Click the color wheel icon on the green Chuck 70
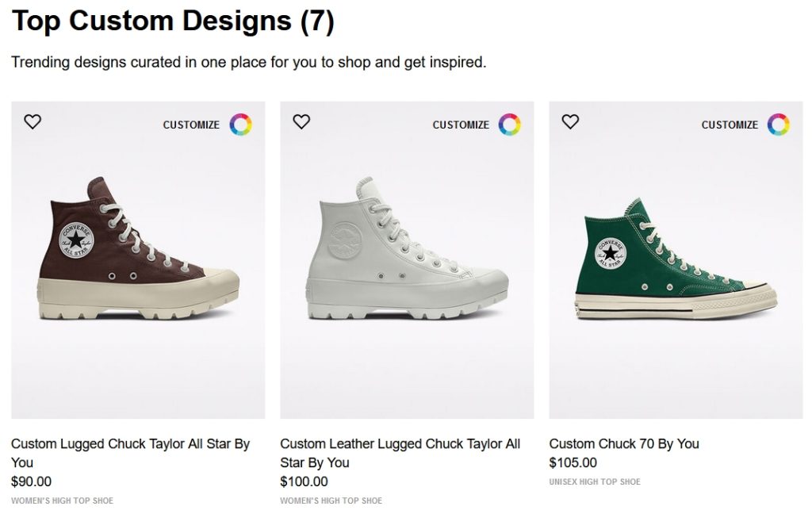The height and width of the screenshot is (518, 812). (x=778, y=124)
